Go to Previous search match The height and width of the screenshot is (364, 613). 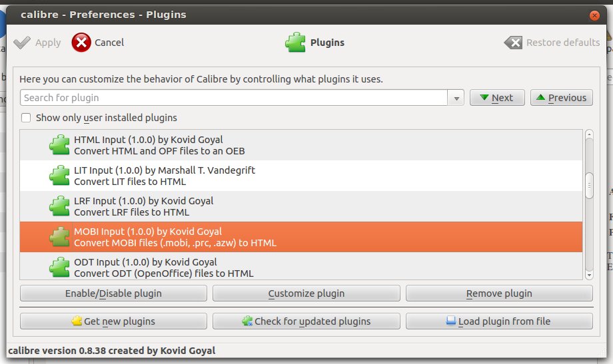[x=561, y=98]
